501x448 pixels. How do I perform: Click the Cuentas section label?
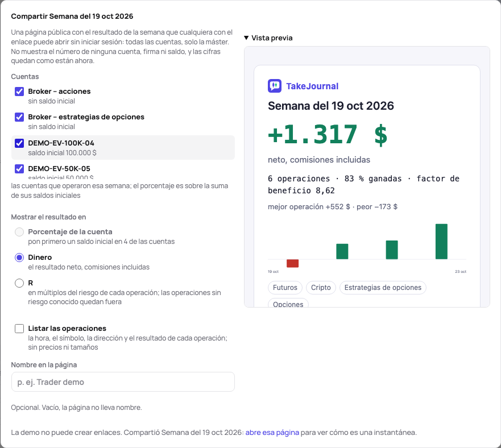pyautogui.click(x=24, y=77)
